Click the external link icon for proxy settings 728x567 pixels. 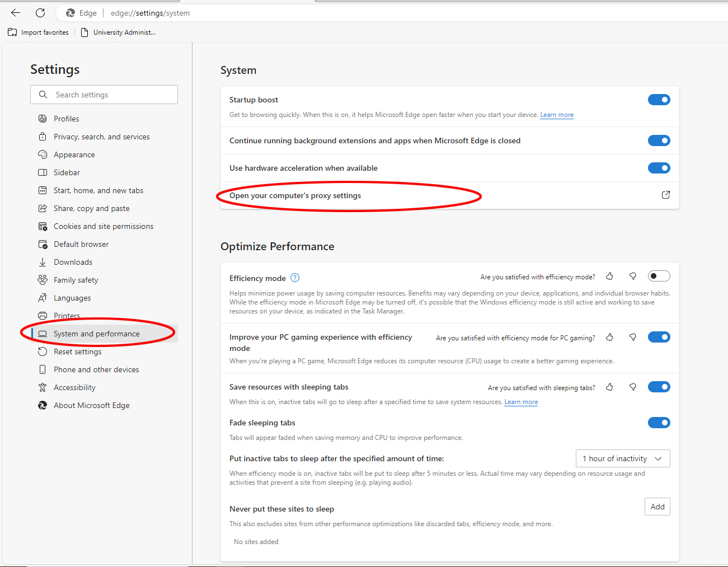pos(665,195)
